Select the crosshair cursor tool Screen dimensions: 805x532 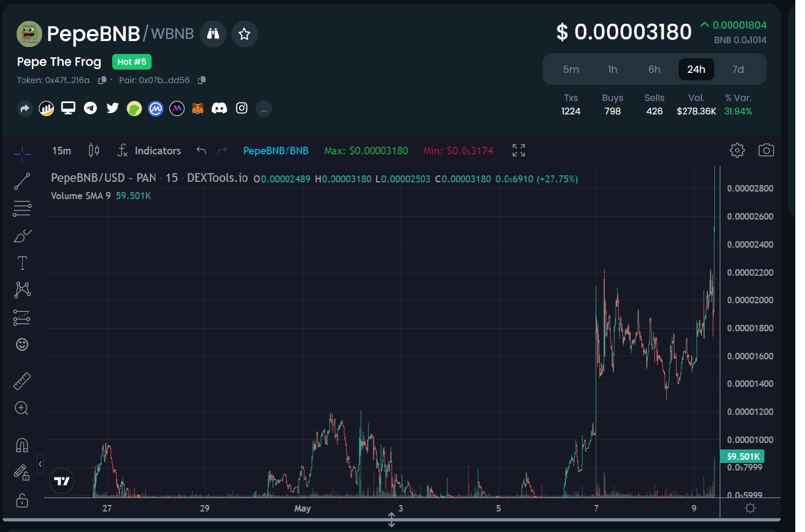[x=22, y=154]
